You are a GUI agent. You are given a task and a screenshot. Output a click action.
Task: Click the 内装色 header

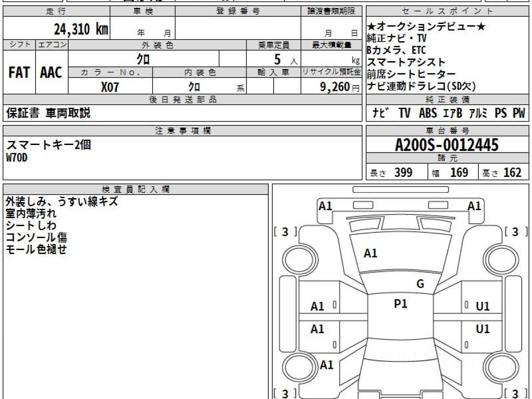coord(199,72)
